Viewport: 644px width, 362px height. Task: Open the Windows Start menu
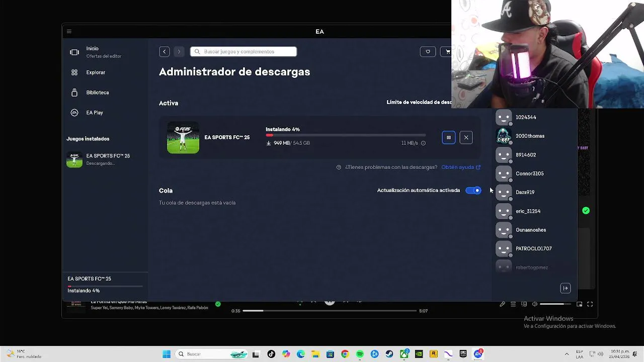(x=167, y=354)
